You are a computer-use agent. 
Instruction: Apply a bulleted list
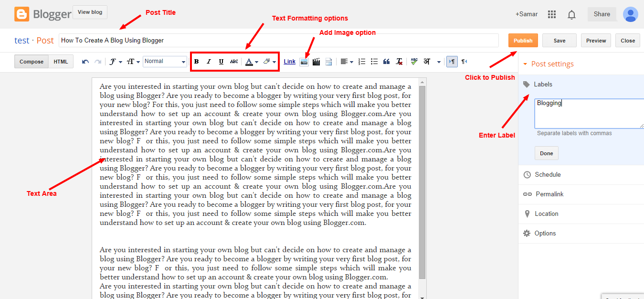(x=374, y=62)
